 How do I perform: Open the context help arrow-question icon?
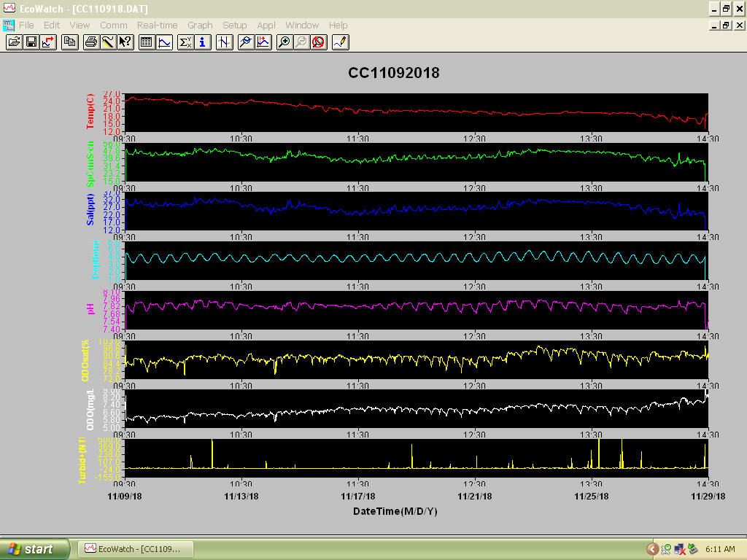[125, 42]
